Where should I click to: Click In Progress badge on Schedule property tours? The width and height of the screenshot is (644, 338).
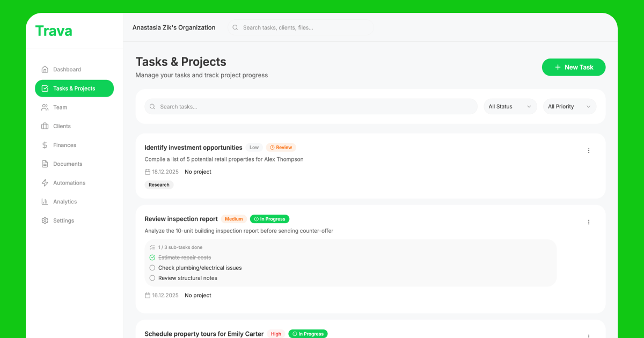pos(308,334)
